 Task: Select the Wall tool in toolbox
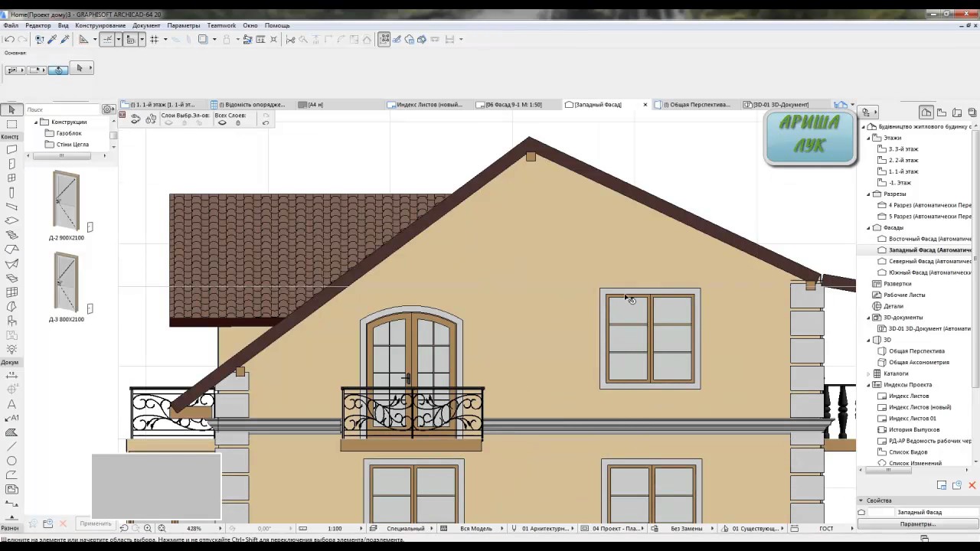pos(11,150)
